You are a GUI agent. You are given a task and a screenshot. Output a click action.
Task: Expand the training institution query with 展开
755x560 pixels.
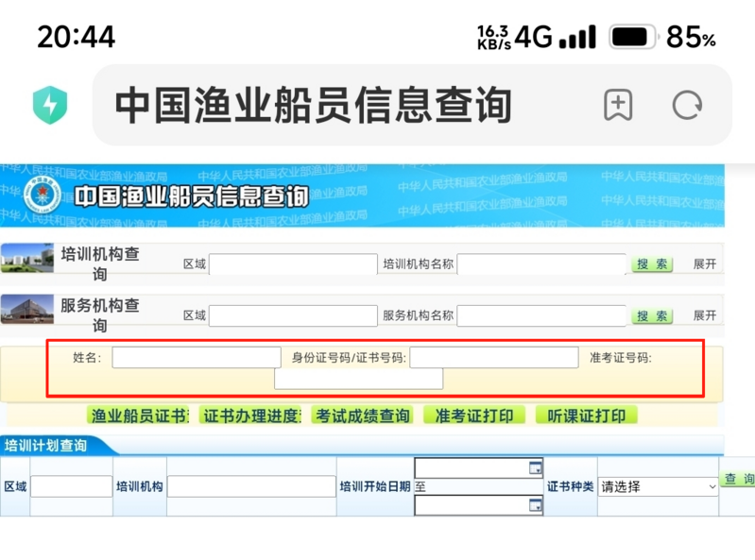tap(704, 264)
